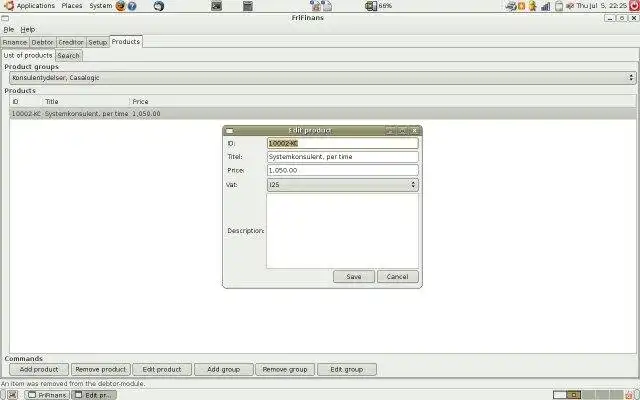640x400 pixels.
Task: Sort by the Price column header
Action: pyautogui.click(x=140, y=101)
